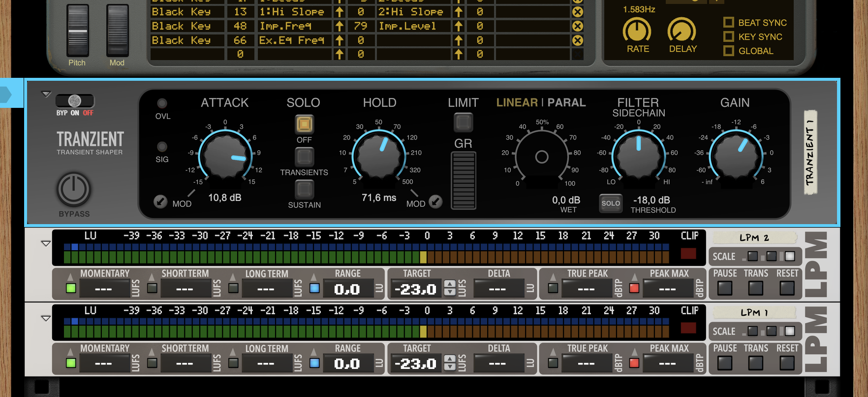Screen dimensions: 868x397
Task: Collapse the LPM 1 device fold triangle
Action: pos(46,318)
